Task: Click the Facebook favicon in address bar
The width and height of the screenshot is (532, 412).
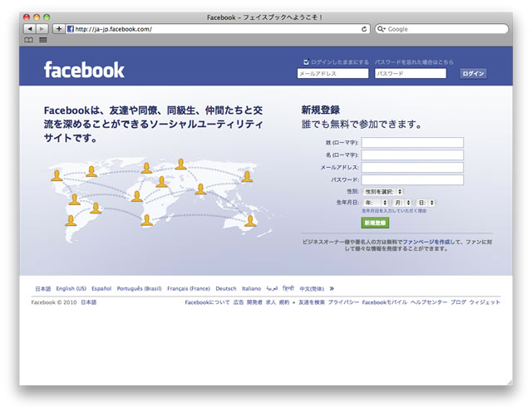Action: click(x=70, y=29)
